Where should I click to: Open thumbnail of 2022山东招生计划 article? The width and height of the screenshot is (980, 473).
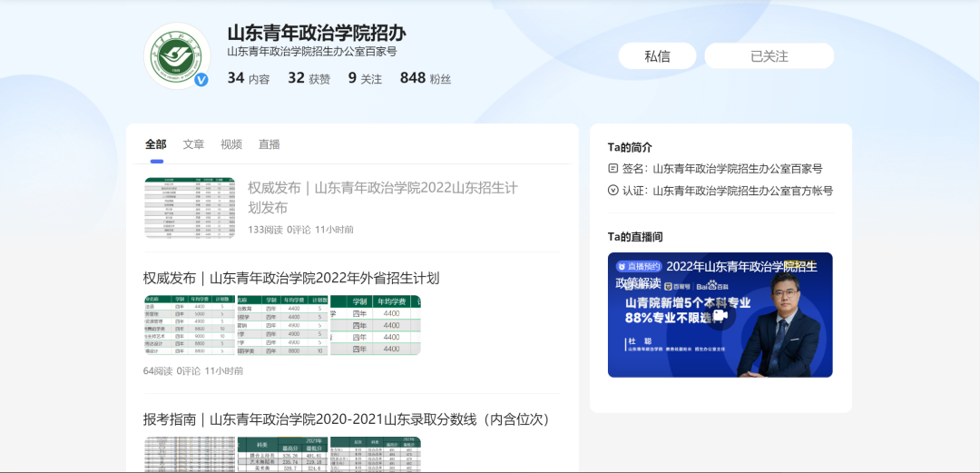point(190,207)
